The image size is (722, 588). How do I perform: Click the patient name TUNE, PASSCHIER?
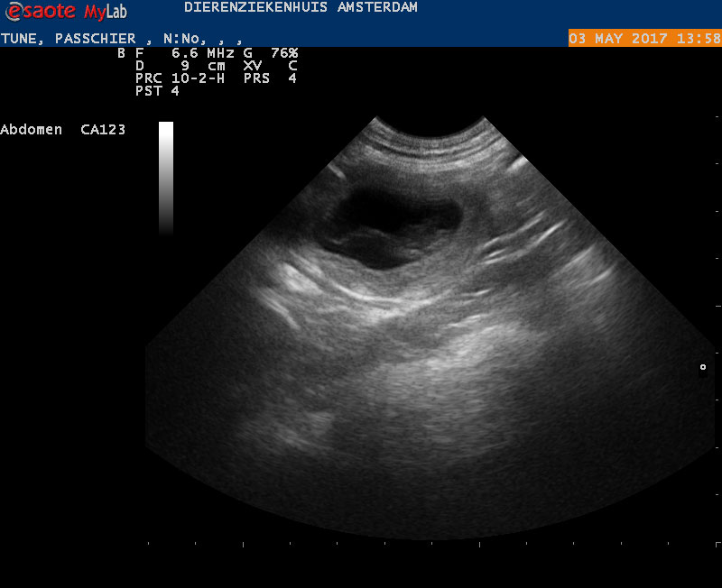(69, 39)
